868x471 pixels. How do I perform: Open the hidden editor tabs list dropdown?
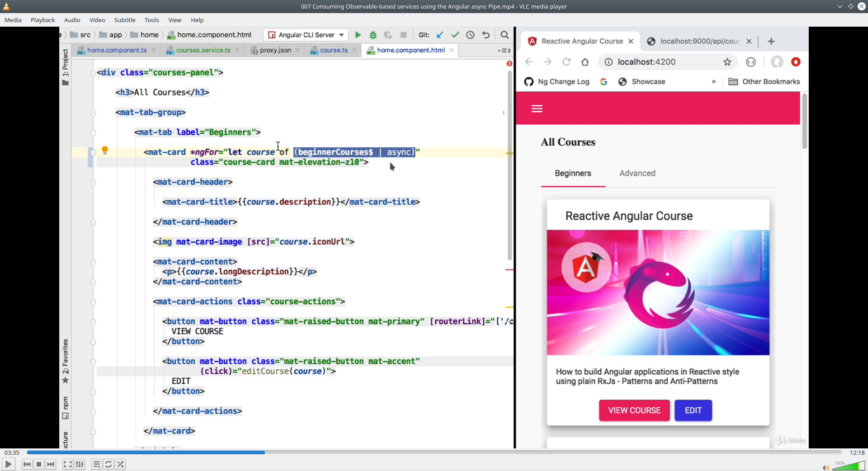[504, 51]
